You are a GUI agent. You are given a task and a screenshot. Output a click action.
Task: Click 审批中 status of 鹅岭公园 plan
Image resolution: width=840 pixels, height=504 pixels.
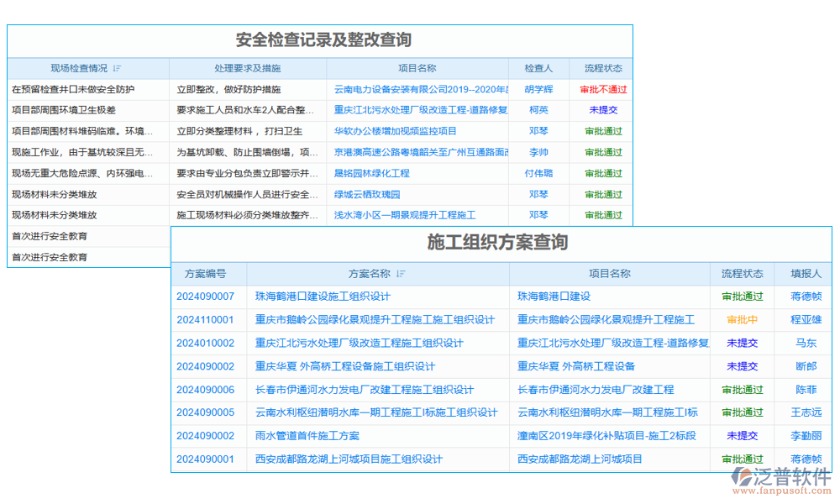(741, 319)
